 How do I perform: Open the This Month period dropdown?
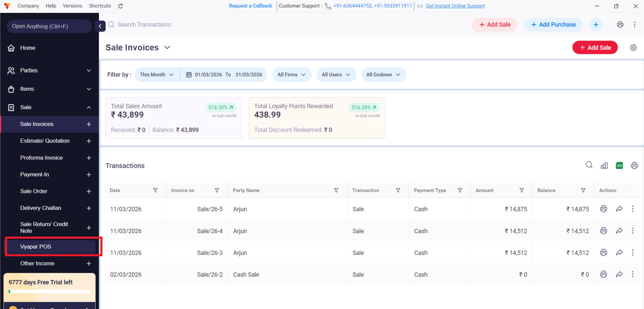click(x=157, y=75)
